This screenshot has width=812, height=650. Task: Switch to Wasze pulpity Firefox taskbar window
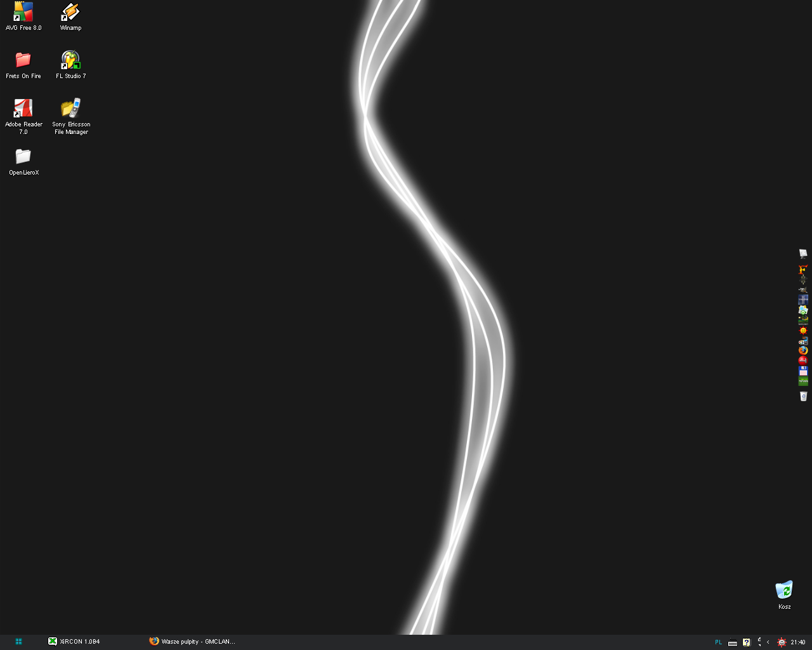pyautogui.click(x=192, y=642)
